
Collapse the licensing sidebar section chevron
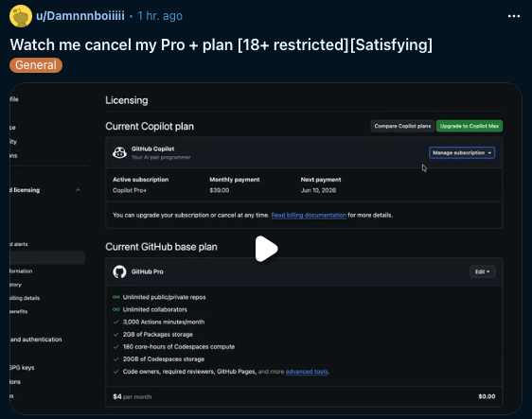pos(78,190)
